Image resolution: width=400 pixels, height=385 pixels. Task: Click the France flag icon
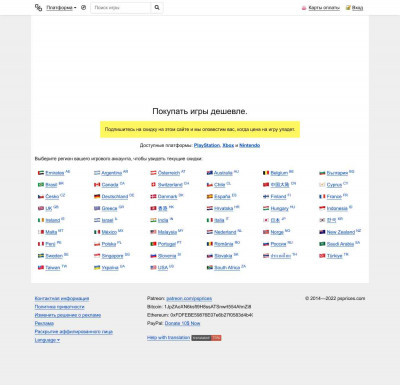click(322, 197)
